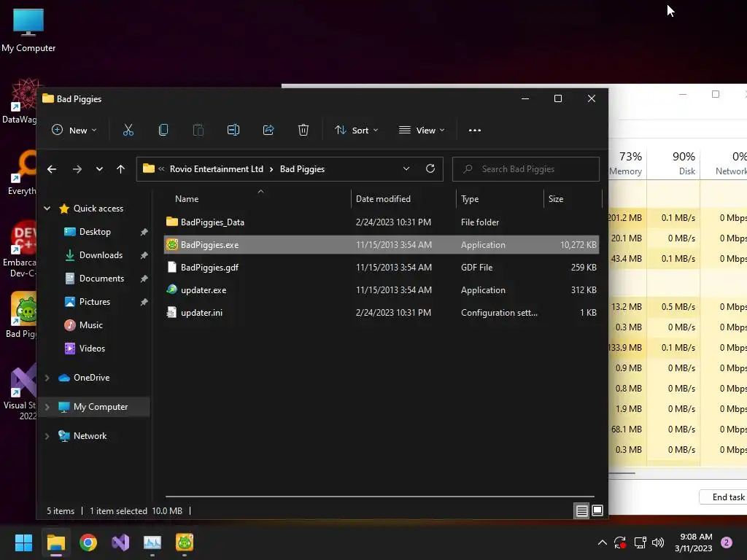Open Visual Studio from the taskbar

120,542
